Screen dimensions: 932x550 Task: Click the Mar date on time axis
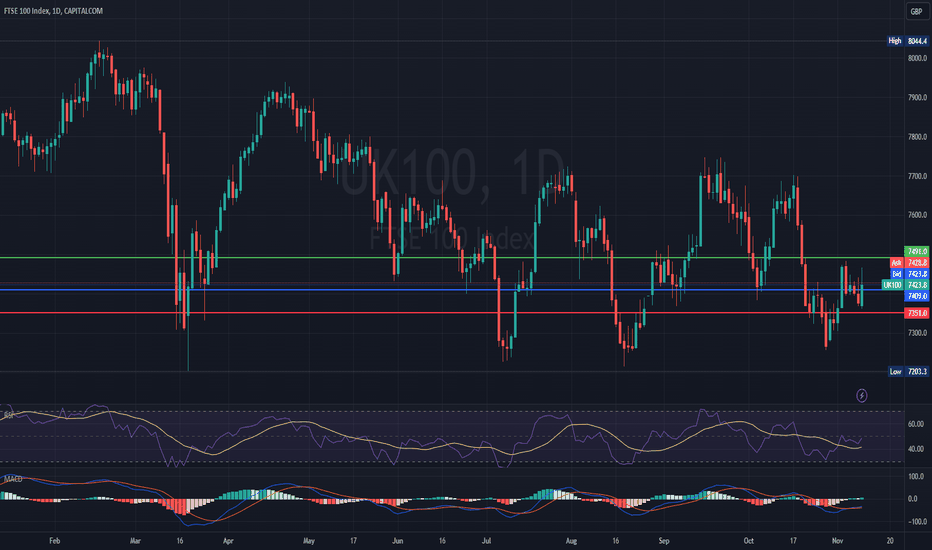tap(135, 540)
